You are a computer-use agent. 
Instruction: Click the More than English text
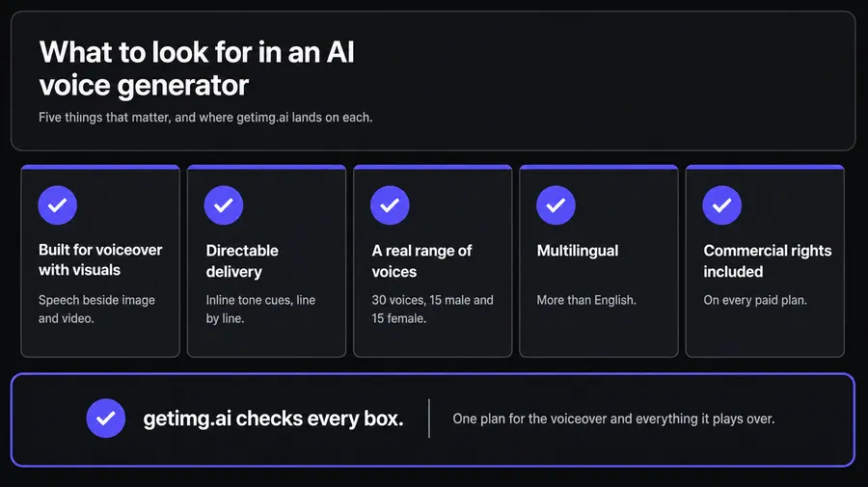tap(586, 300)
